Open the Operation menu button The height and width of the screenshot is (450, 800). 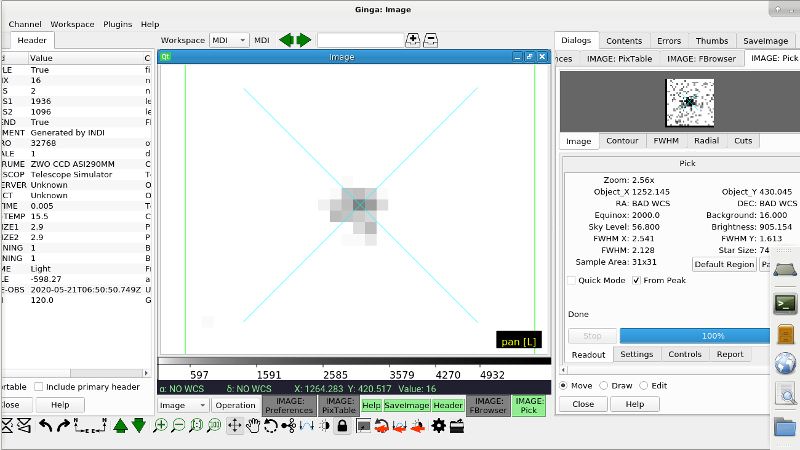point(236,405)
